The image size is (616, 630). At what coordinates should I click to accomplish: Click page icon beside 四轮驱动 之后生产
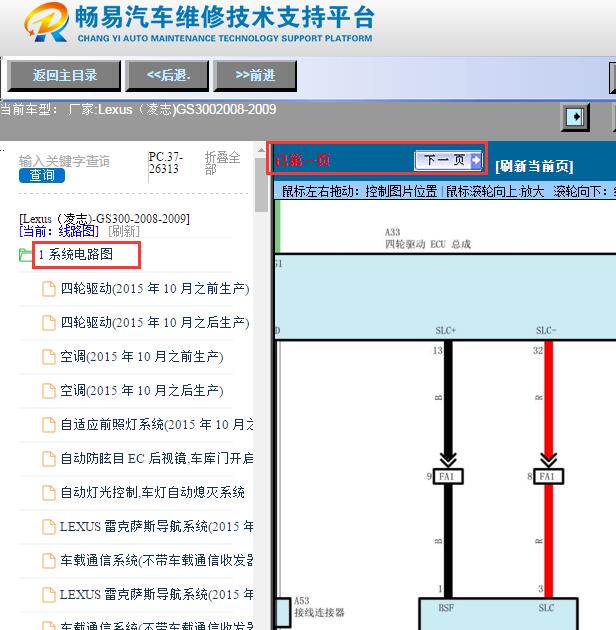pos(49,323)
